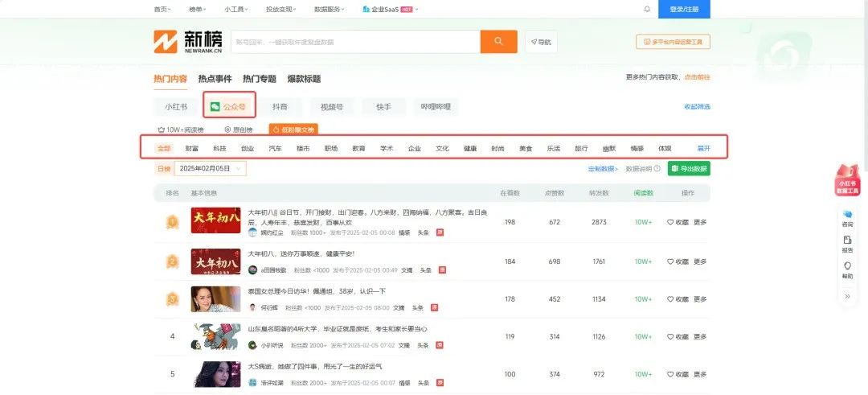868x395 pixels.
Task: Focus the account search input field
Action: coord(355,42)
